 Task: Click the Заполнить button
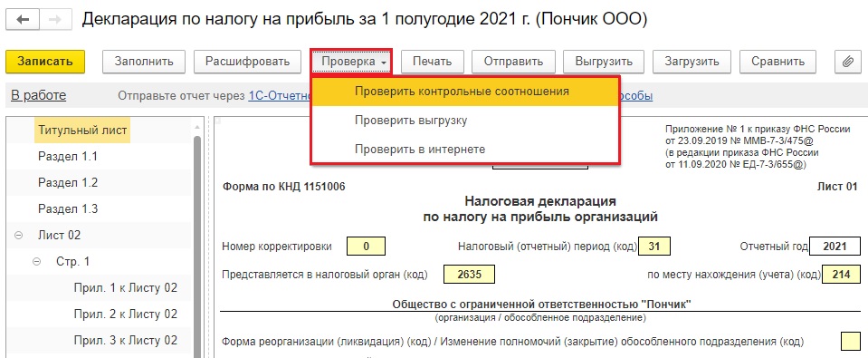144,62
